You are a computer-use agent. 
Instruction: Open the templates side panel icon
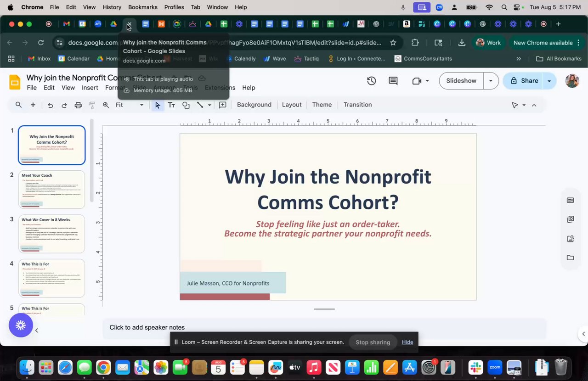(571, 200)
